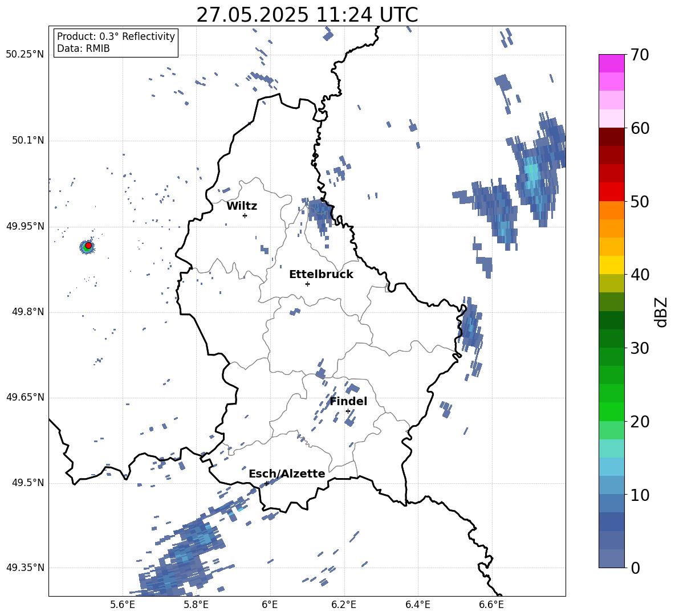
Task: Select the Esch/Alzette station label
Action: [x=287, y=474]
